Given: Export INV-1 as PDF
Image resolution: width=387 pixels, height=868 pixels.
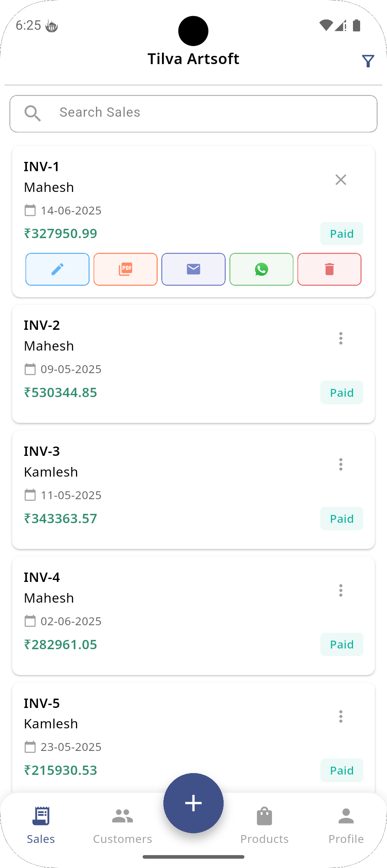Looking at the screenshot, I should (x=125, y=269).
